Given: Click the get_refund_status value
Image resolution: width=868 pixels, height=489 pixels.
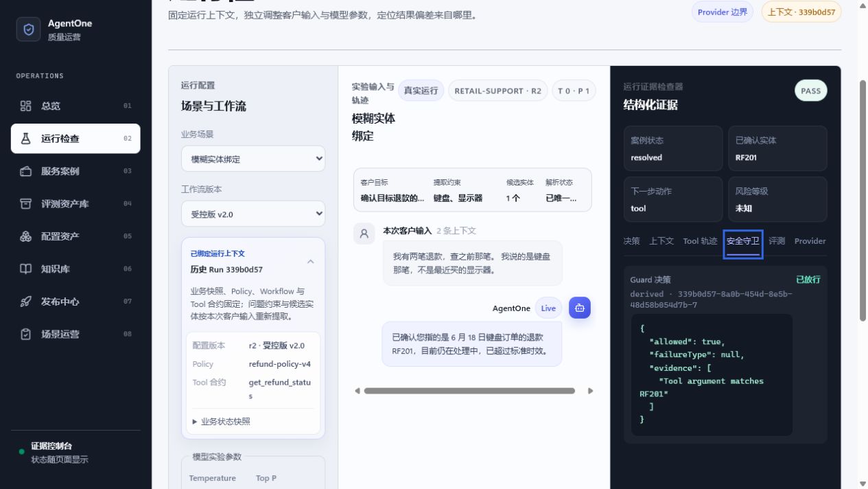Looking at the screenshot, I should click(x=279, y=389).
